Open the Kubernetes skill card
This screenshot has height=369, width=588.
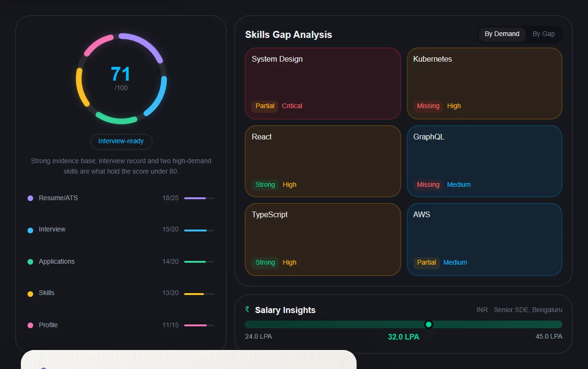click(x=485, y=83)
